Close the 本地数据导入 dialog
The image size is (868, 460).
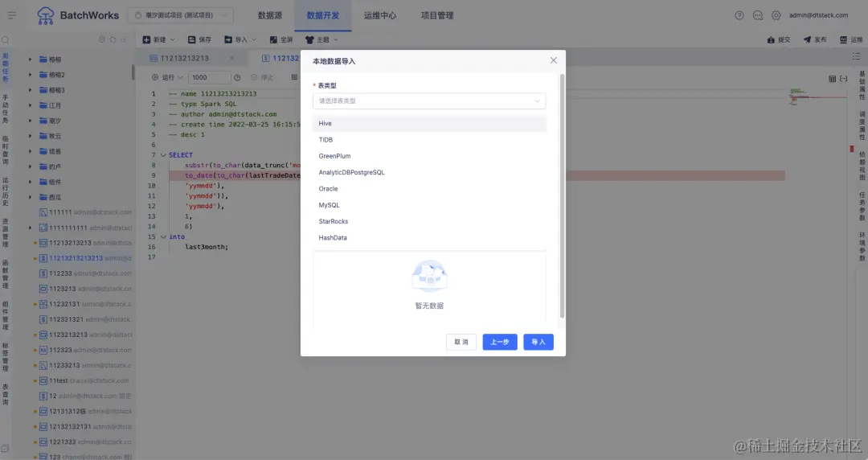554,60
